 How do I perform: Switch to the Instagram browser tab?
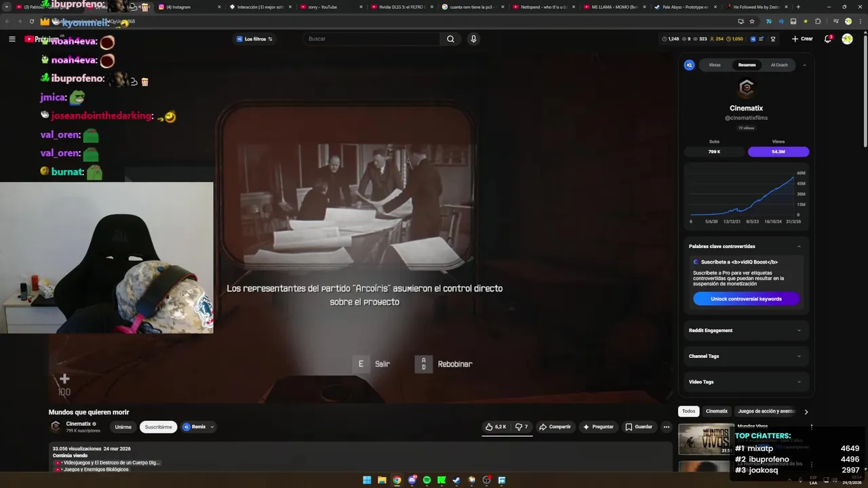[188, 7]
